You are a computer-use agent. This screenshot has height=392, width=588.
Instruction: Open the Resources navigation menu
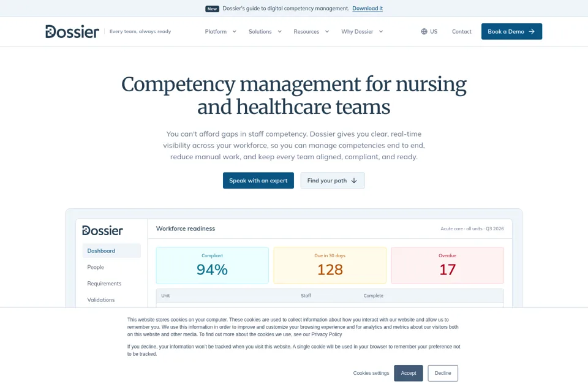(311, 31)
